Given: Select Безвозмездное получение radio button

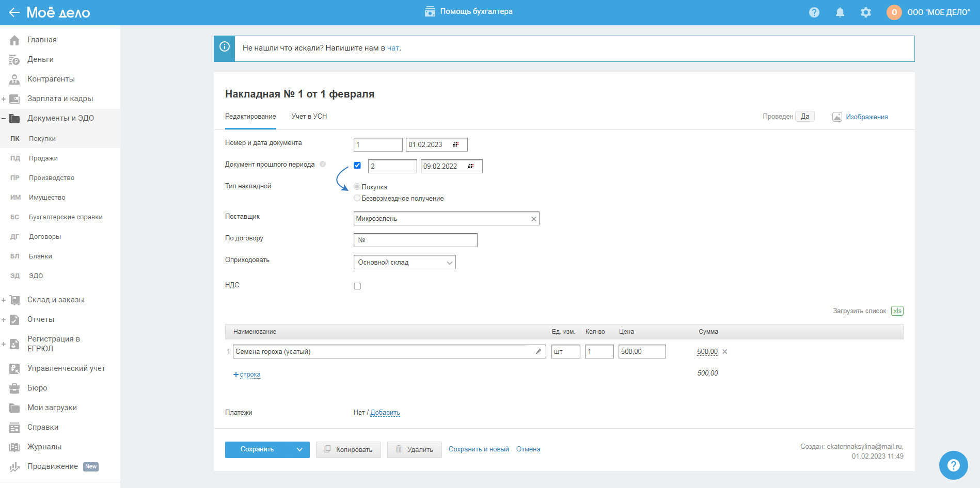Looking at the screenshot, I should (357, 198).
